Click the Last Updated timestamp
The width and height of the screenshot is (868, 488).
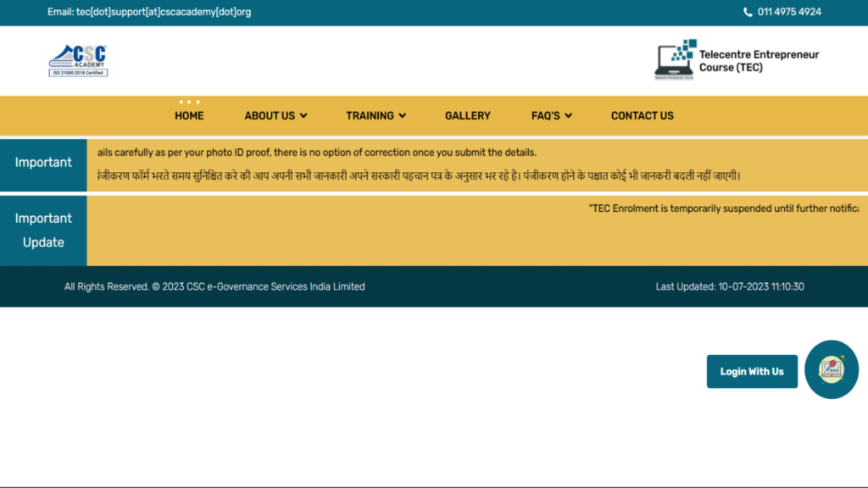pos(730,286)
